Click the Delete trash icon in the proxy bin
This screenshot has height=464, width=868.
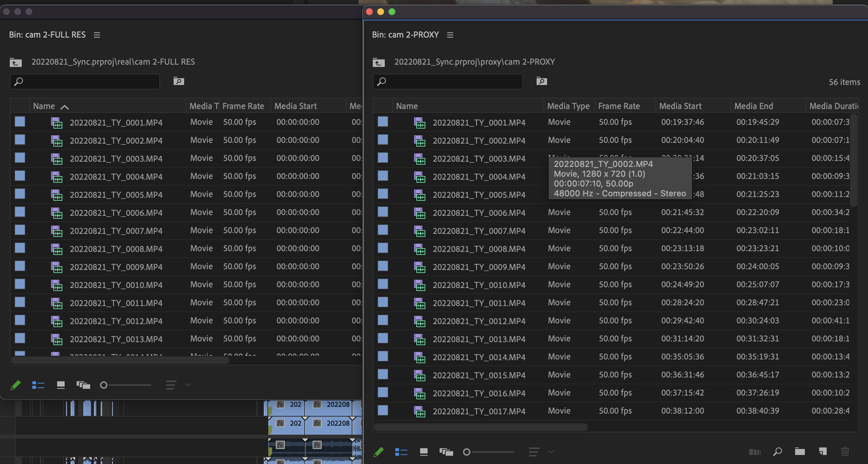(845, 452)
